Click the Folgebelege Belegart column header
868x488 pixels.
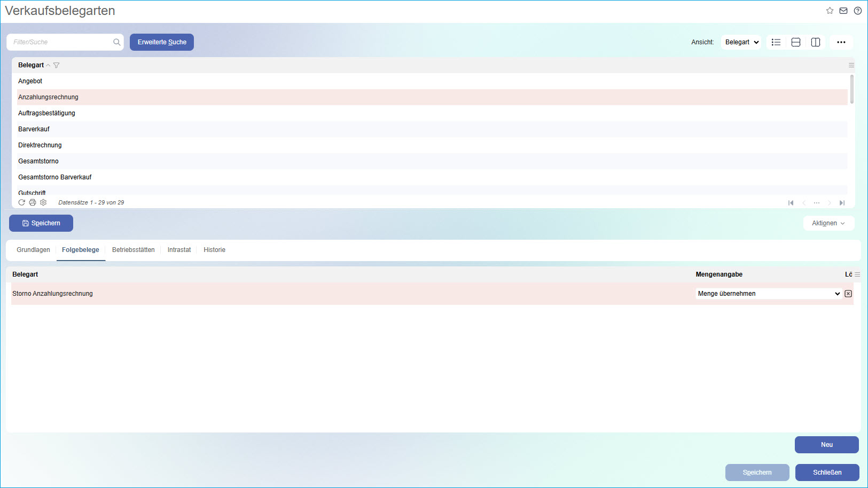[25, 274]
